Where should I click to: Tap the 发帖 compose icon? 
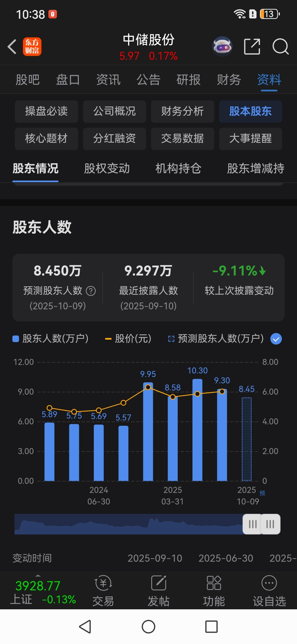159,583
